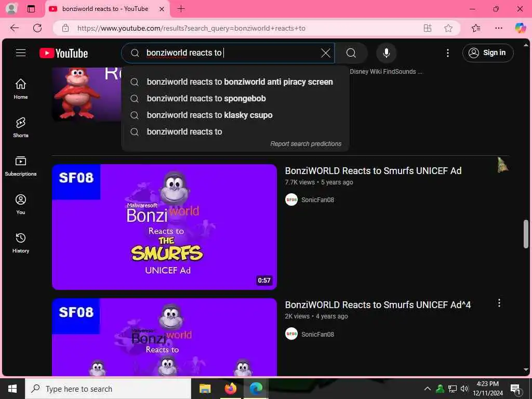Viewport: 532px width, 399px height.
Task: Open title 'BonziWORLD Reacts to Smurfs UNICEF Ad^4'
Action: point(378,304)
